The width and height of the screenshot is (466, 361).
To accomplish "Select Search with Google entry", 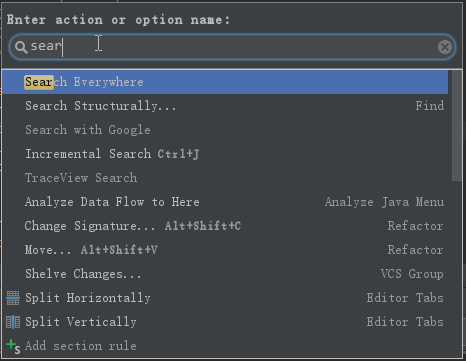I will (x=225, y=130).
